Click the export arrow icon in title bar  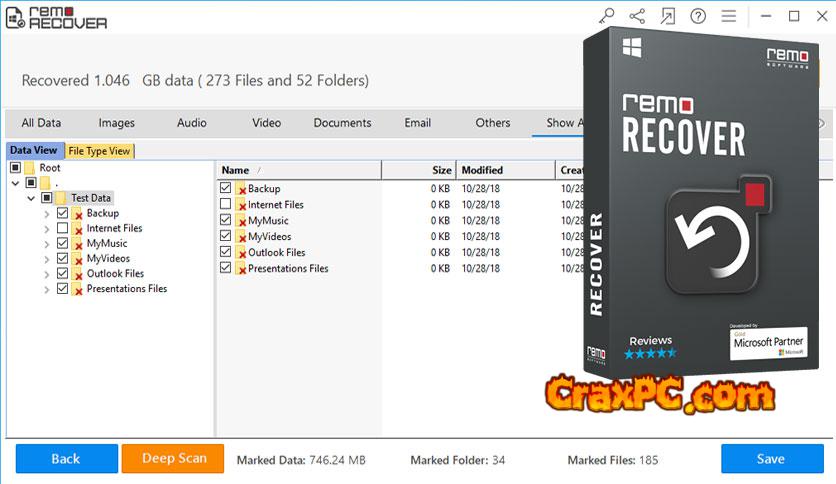click(667, 16)
